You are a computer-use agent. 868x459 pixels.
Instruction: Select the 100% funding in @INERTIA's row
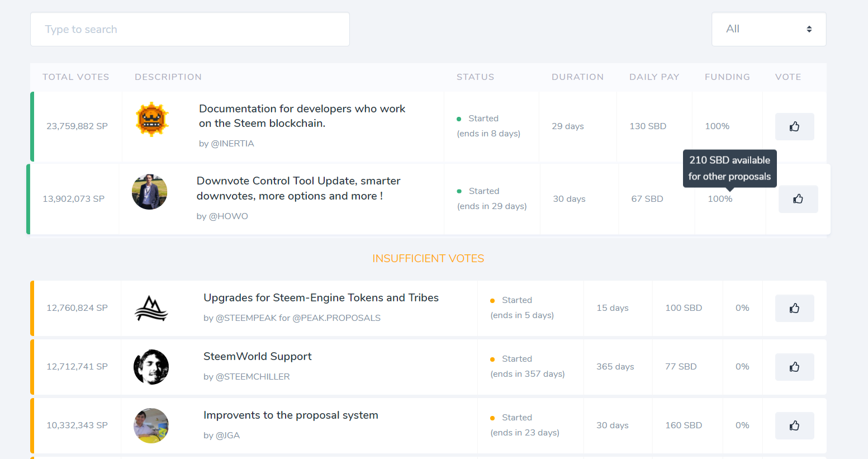[x=717, y=126]
